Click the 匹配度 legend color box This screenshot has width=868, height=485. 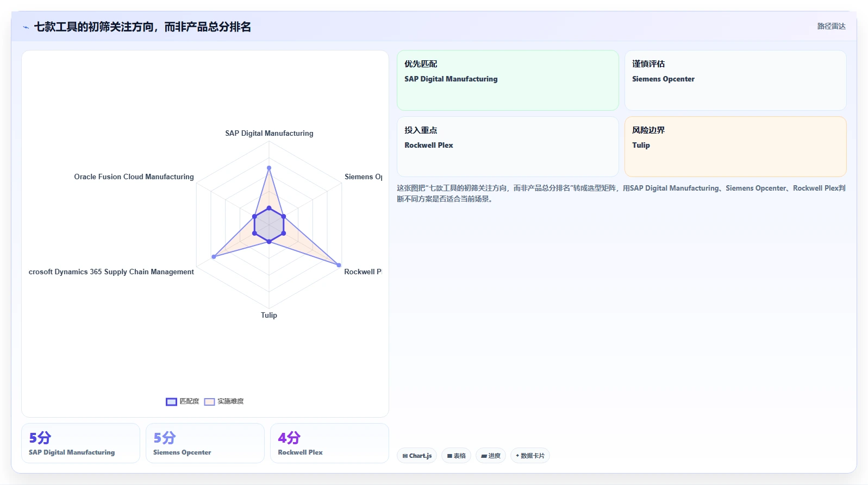[171, 401]
